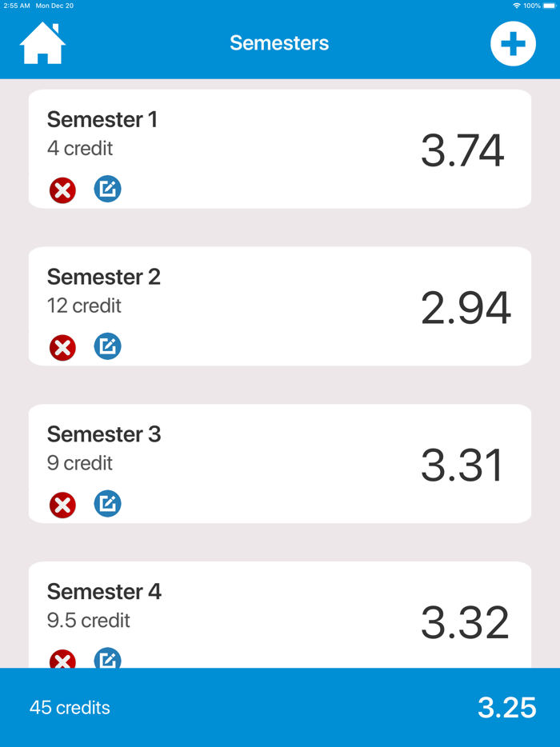Open the edit icon for Semester 2

point(107,346)
